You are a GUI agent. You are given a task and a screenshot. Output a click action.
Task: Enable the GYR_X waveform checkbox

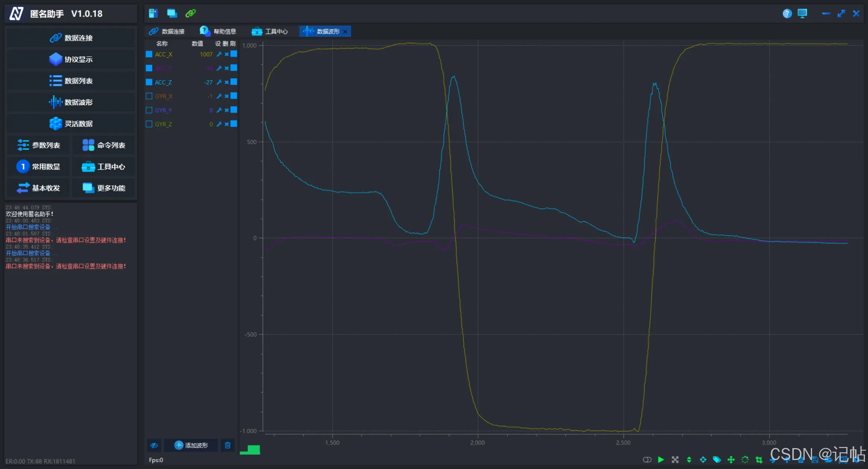[x=149, y=96]
